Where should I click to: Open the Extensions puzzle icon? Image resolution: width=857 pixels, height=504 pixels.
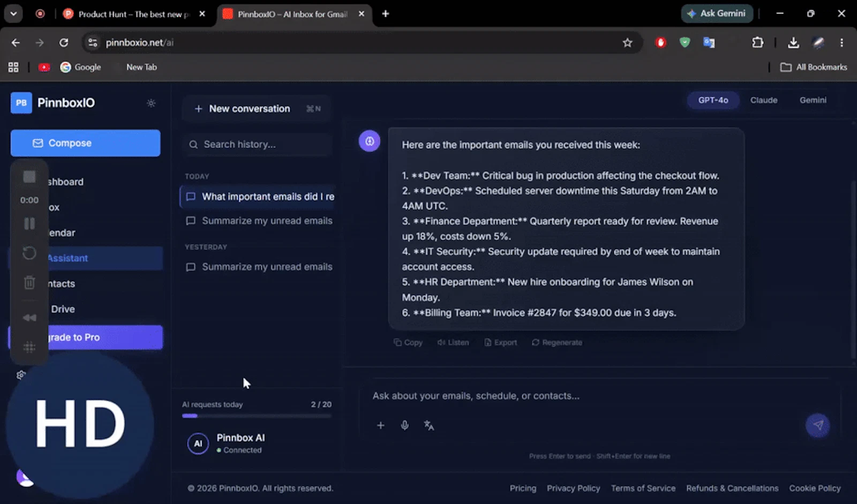pyautogui.click(x=757, y=42)
